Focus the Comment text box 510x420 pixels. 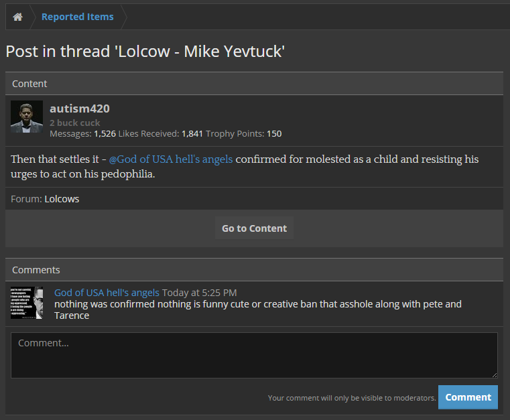click(255, 355)
